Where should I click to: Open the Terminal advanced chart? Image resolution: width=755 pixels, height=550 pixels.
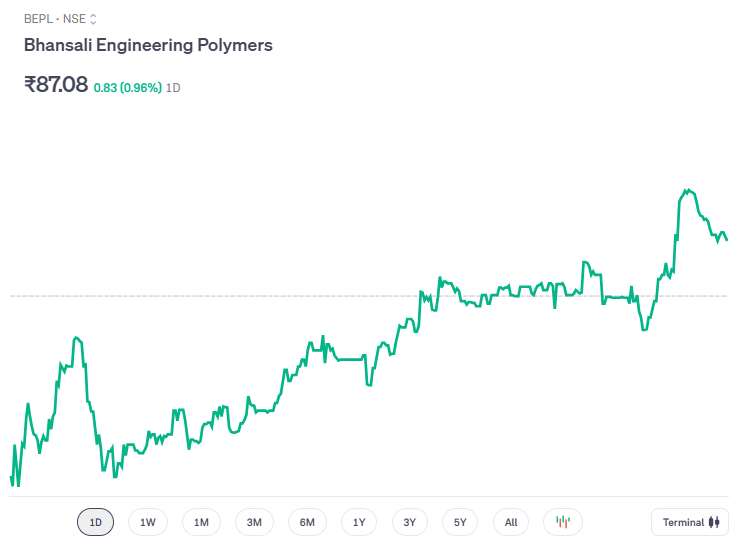(x=690, y=522)
